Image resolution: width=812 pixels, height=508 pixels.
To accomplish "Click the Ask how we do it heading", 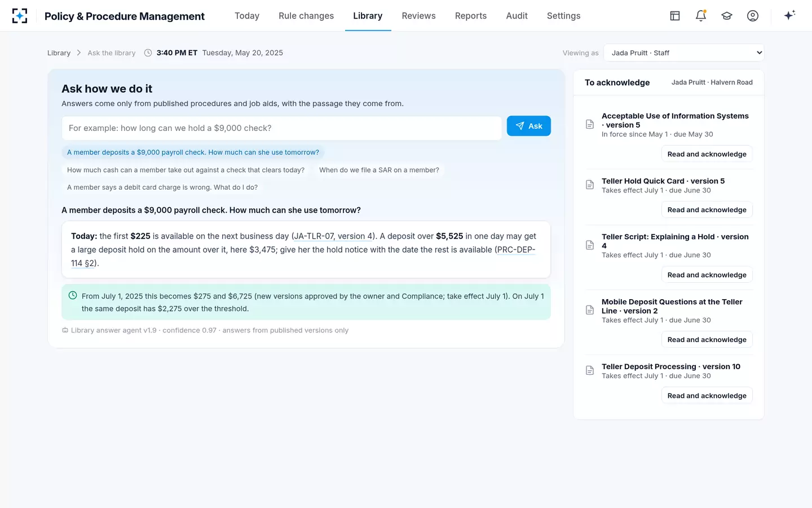I will point(107,89).
